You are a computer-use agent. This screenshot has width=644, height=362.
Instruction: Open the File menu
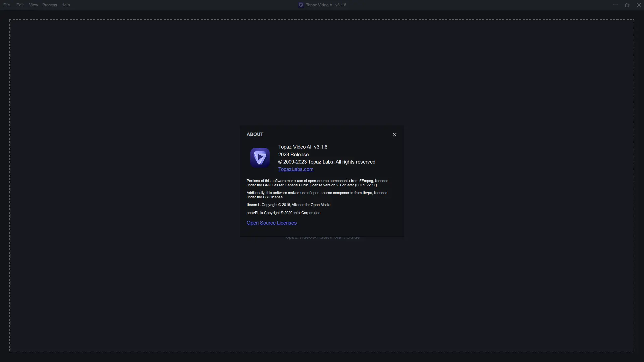(x=7, y=5)
